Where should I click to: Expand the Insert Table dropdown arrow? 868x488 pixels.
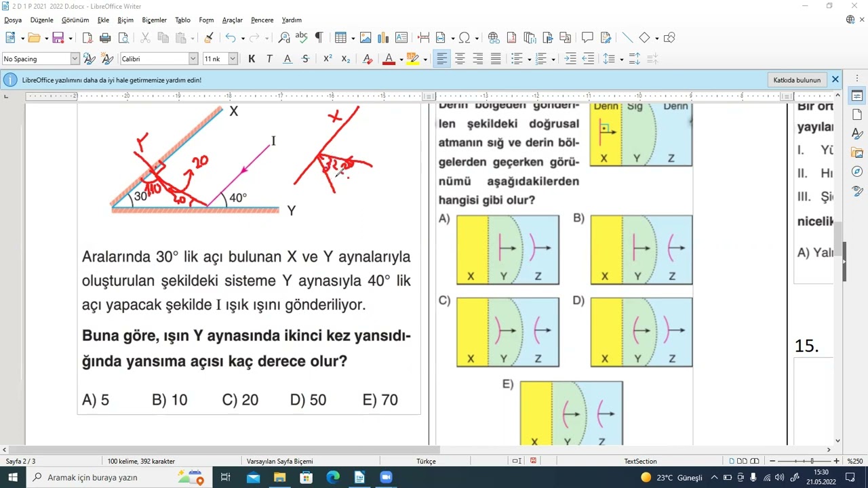(352, 38)
